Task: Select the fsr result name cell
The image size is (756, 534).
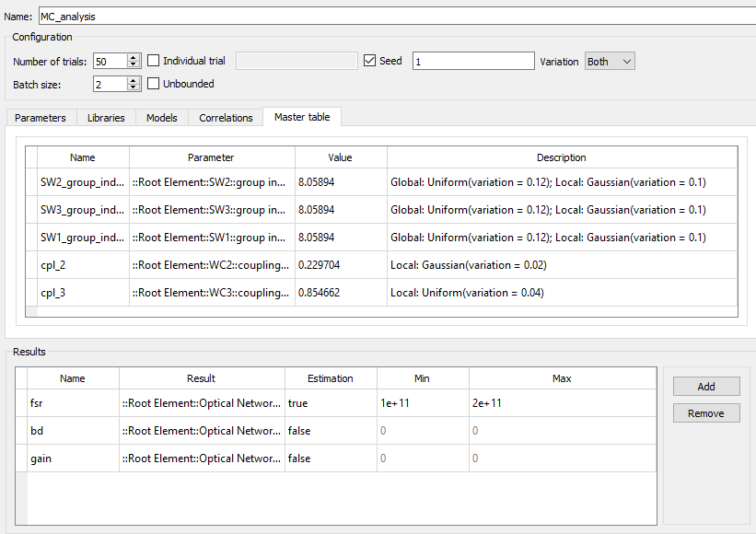Action: coord(73,403)
